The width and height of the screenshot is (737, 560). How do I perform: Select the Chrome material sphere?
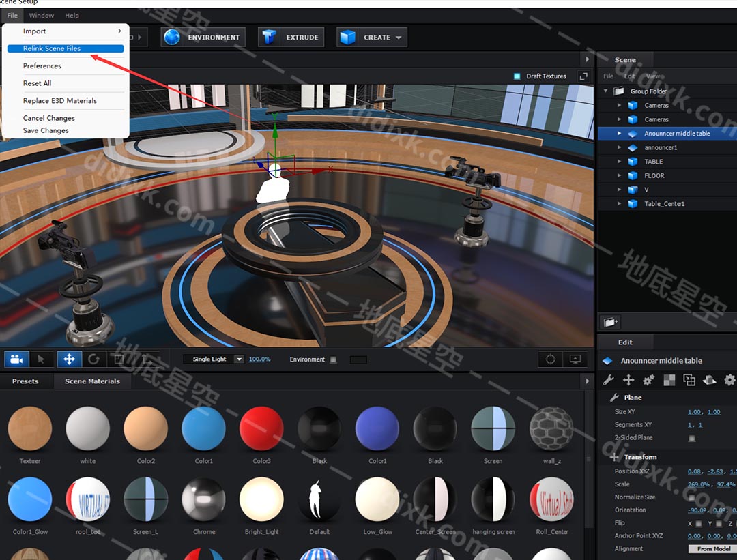tap(203, 499)
